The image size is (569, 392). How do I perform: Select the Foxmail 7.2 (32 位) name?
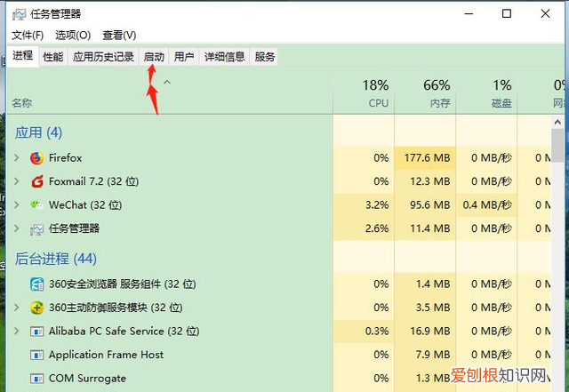pos(93,181)
